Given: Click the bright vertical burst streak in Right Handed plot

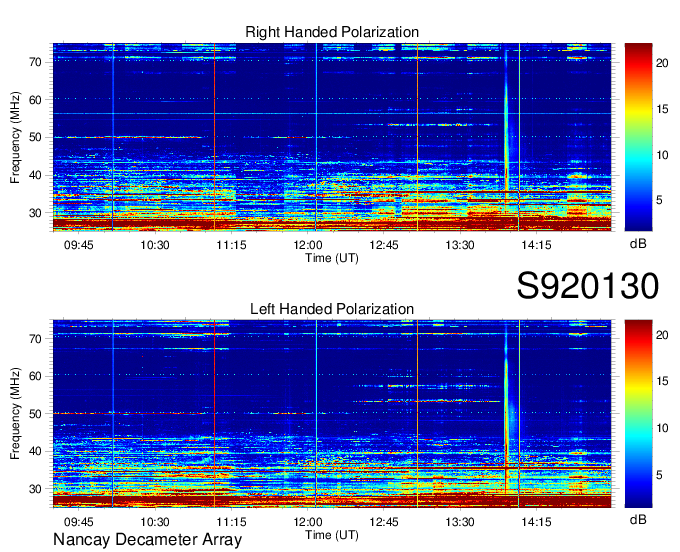Looking at the screenshot, I should 506,130.
